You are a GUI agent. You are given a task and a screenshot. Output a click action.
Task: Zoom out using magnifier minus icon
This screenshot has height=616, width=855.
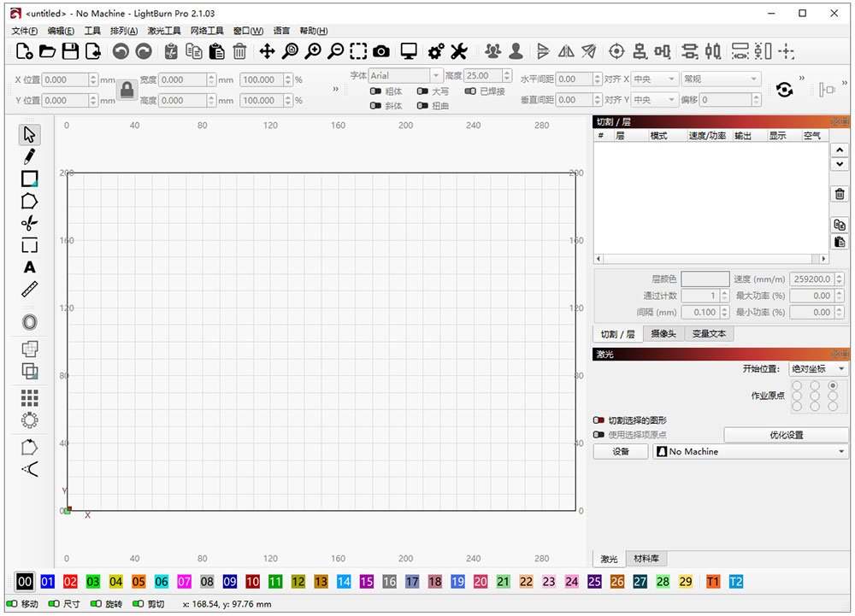click(x=336, y=51)
